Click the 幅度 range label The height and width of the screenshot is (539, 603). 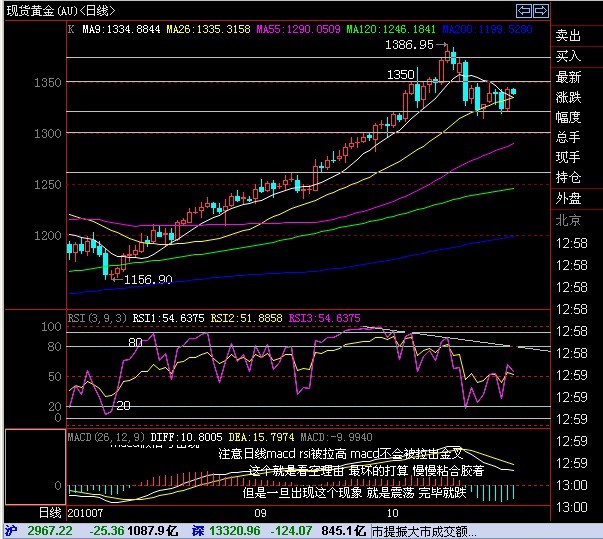(568, 117)
